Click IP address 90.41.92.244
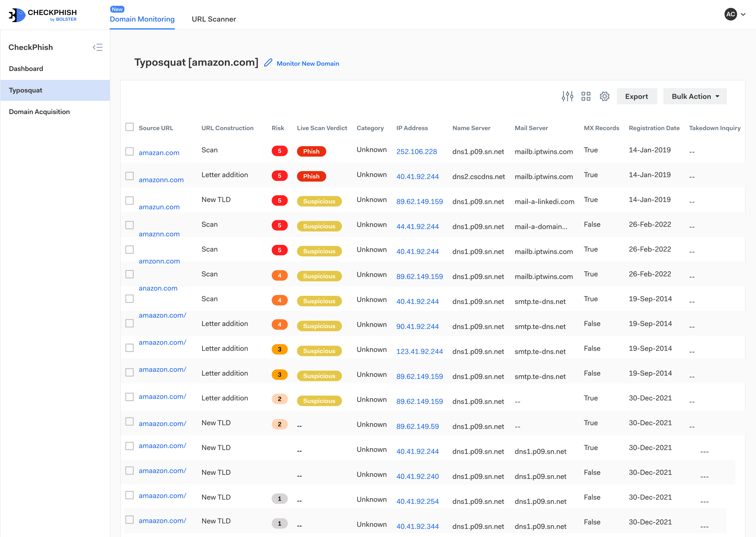This screenshot has height=537, width=756. pos(418,326)
